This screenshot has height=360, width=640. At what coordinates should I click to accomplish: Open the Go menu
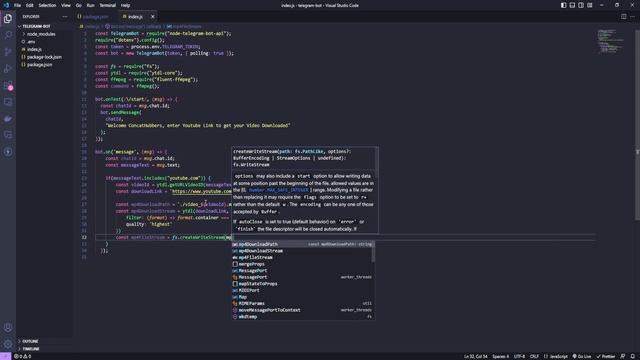tap(79, 5)
